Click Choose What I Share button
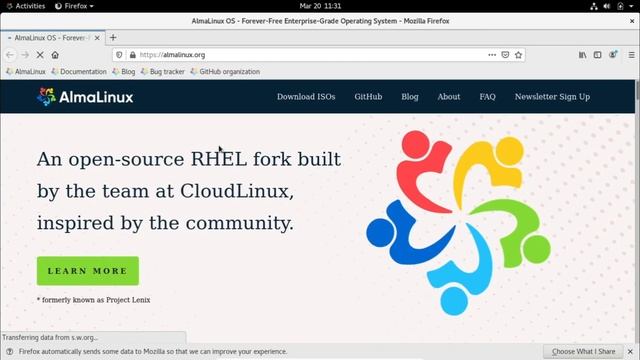 pos(583,351)
